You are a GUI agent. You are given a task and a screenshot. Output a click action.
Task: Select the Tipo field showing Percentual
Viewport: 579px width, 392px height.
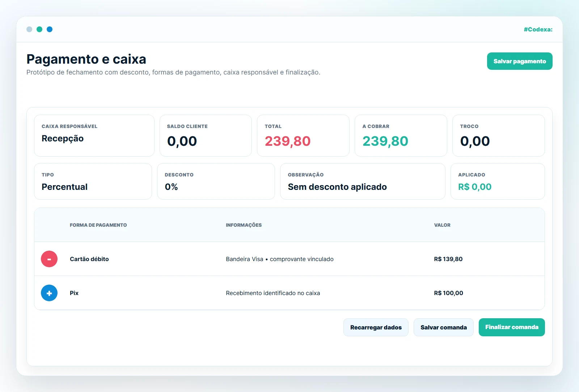point(93,181)
